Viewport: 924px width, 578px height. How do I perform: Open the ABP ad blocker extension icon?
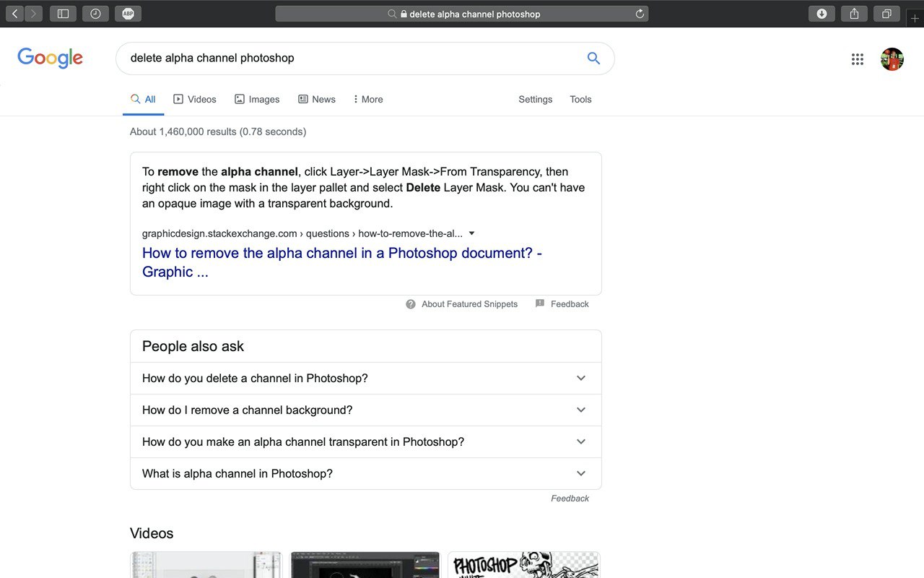pos(128,14)
